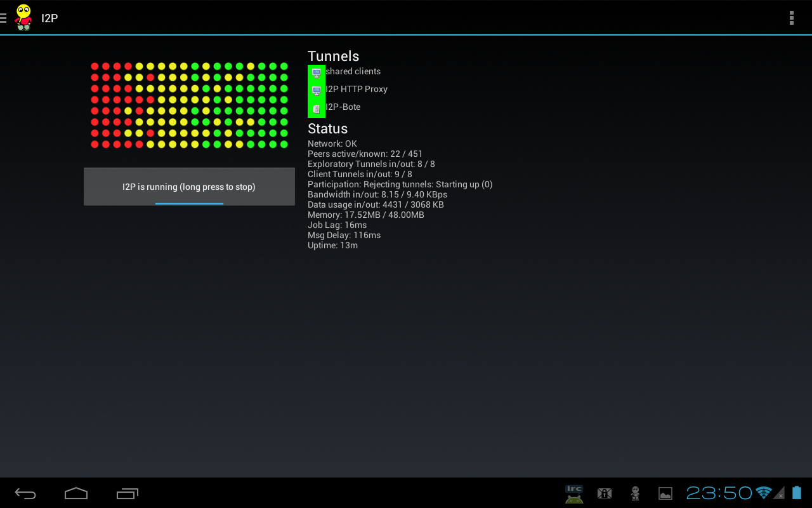Screen dimensions: 812x508
Task: Tap the blue progress bar under running button
Action: (x=189, y=204)
